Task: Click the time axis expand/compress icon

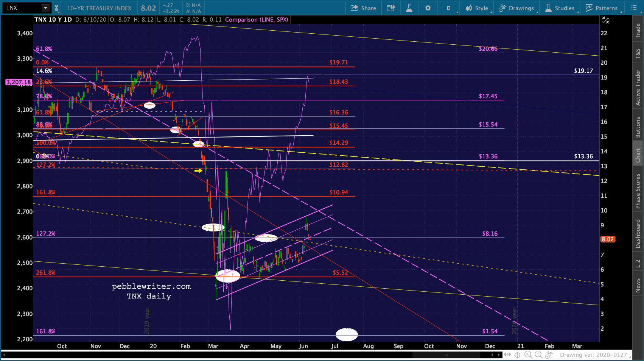Action: tap(507, 355)
